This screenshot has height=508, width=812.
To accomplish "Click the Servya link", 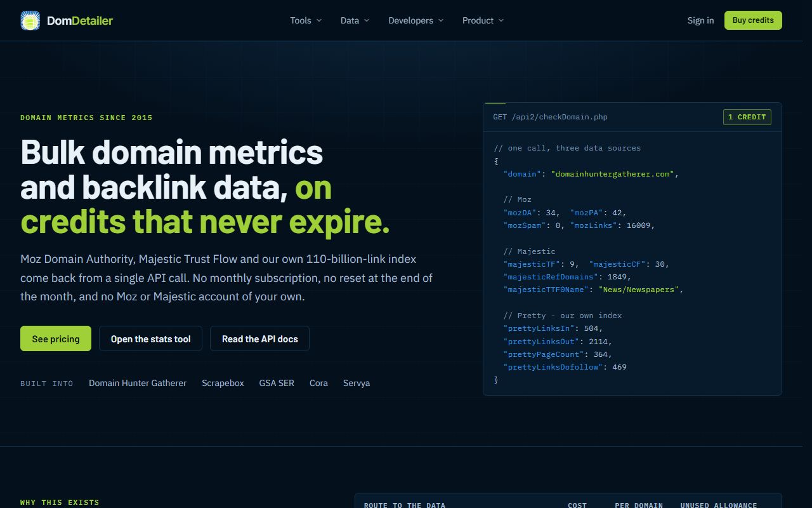I will (357, 383).
